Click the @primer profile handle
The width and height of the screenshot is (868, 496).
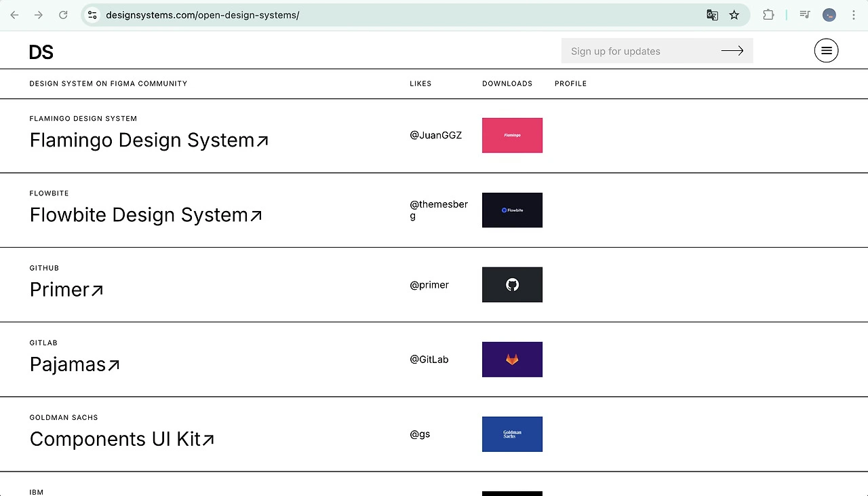tap(429, 284)
